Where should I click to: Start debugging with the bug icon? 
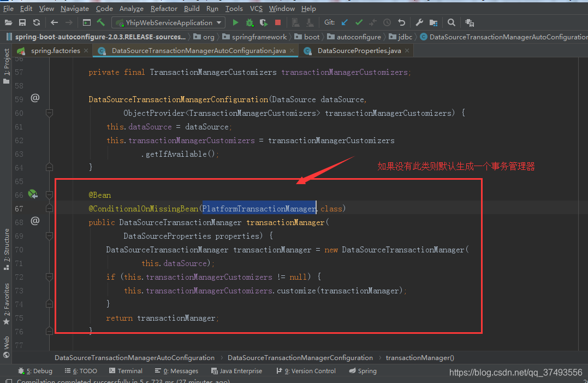[x=250, y=22]
